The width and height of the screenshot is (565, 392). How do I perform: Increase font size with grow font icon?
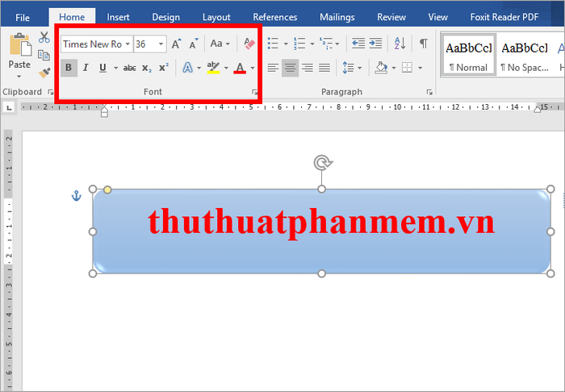pos(176,44)
